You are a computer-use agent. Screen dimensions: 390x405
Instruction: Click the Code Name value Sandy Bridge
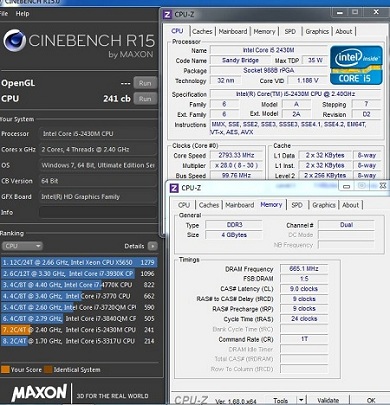240,60
